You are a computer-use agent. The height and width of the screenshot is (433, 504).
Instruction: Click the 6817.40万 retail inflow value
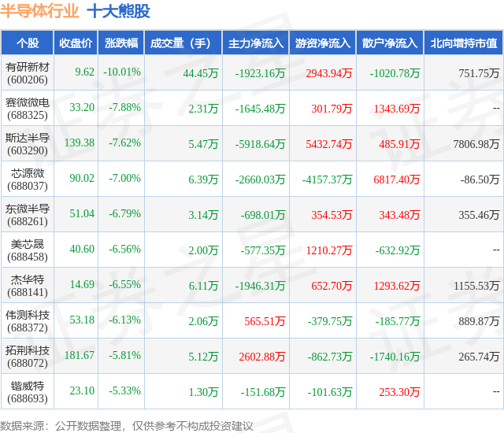coord(397,179)
